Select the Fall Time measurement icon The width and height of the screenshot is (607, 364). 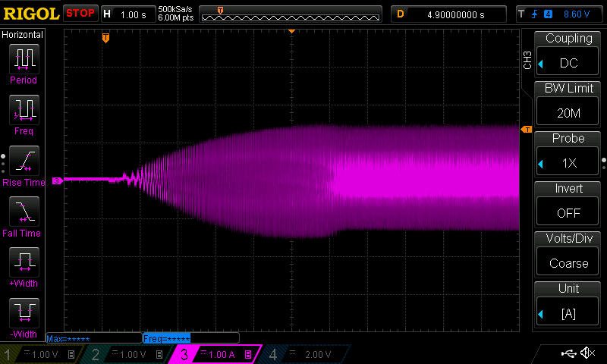tap(24, 212)
